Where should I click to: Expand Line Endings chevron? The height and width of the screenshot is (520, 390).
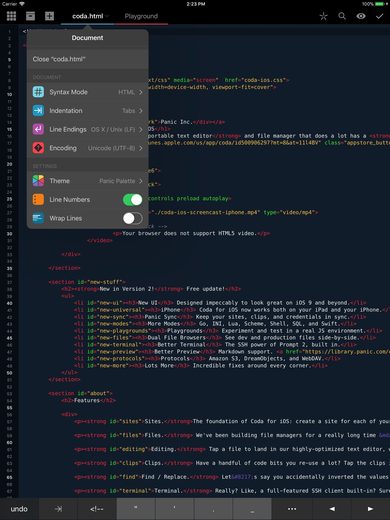141,129
